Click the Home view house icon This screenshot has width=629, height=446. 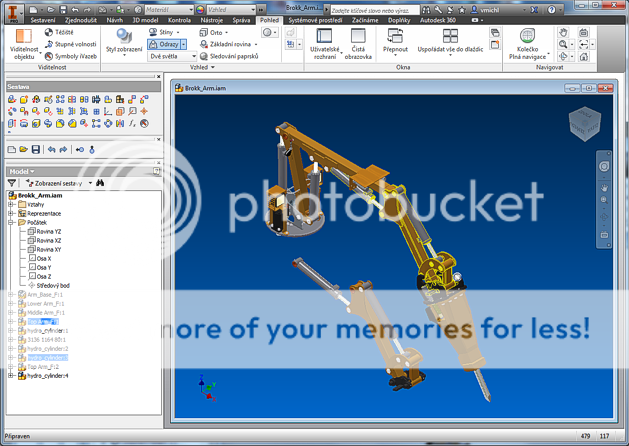coord(584,57)
